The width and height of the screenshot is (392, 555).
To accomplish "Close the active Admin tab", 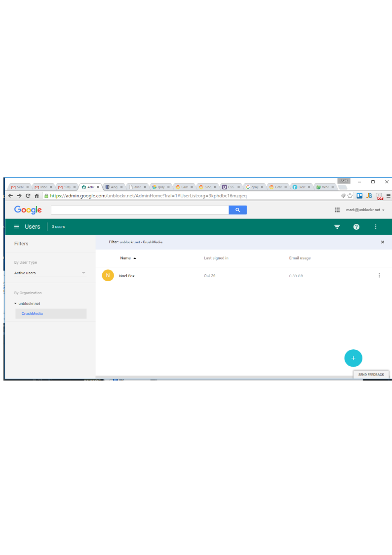I will click(x=98, y=187).
